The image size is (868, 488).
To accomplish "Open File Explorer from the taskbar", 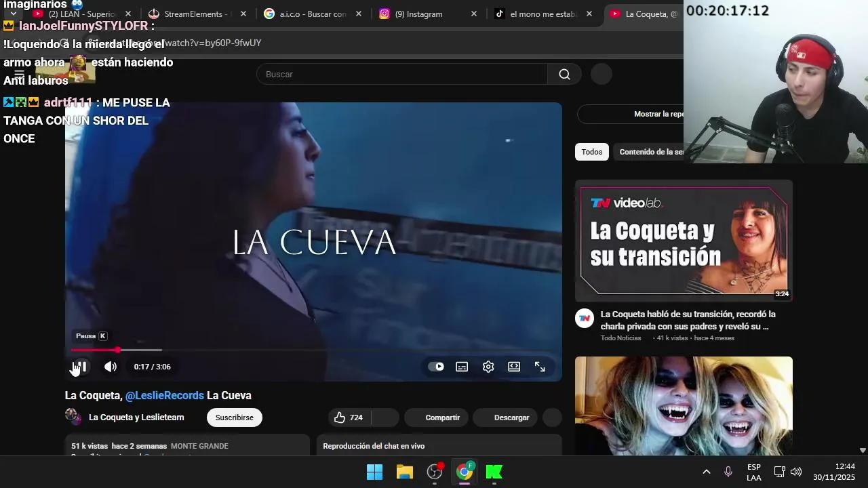I will pos(405,472).
